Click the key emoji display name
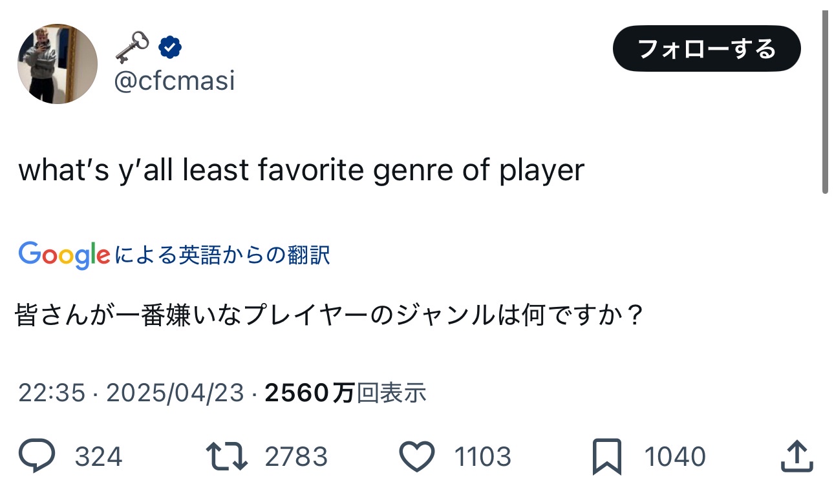The width and height of the screenshot is (834, 504). pos(132,47)
